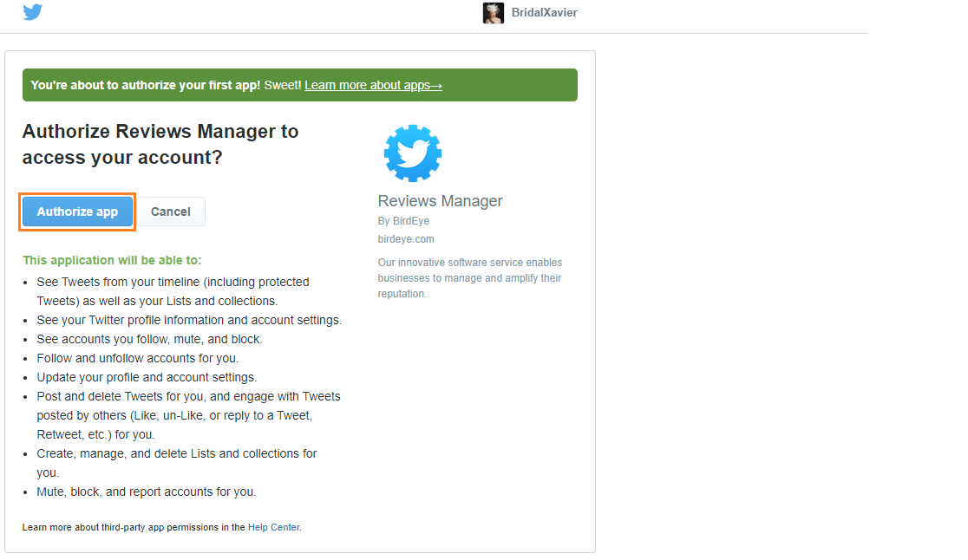
Task: Click the Update your profile permission
Action: (x=147, y=377)
